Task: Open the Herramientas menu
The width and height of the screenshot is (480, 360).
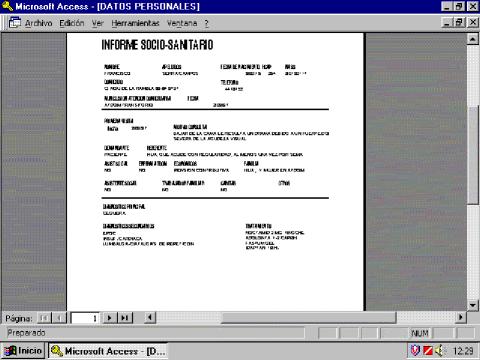Action: [x=135, y=23]
